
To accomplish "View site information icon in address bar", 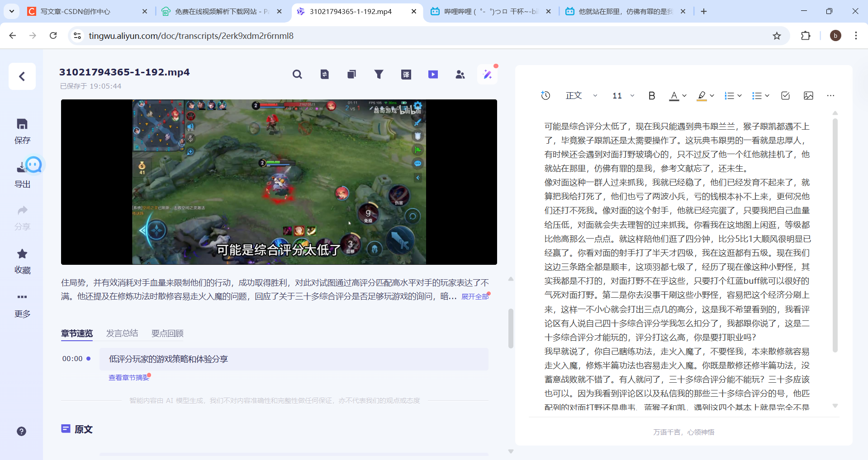I will coord(77,36).
